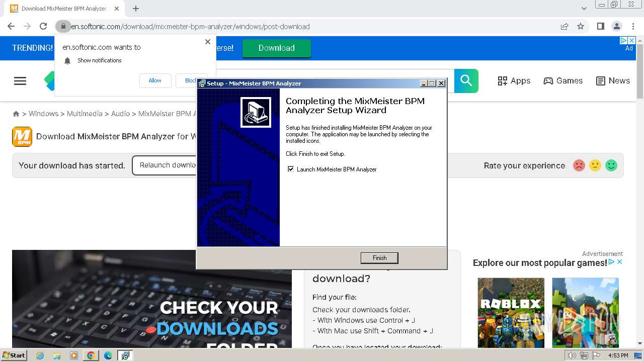Launch Internet Explorer from taskbar
This screenshot has height=362, width=644.
40,355
